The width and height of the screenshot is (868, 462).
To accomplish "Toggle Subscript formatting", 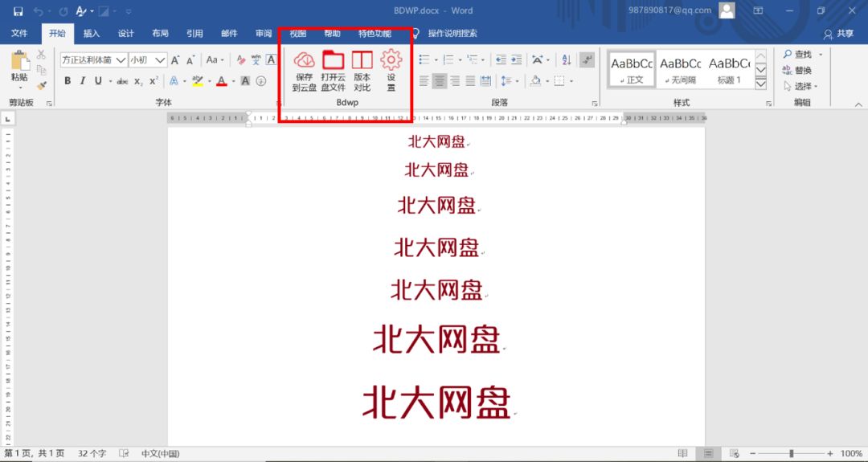I will pos(138,81).
